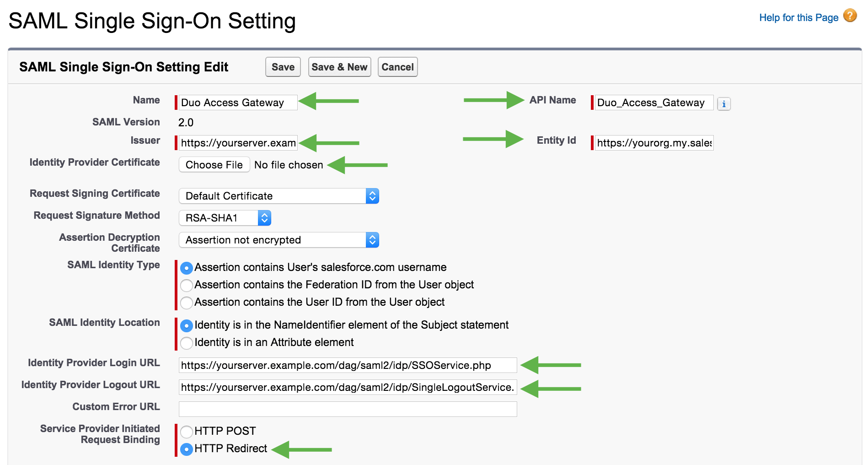Click the empty Custom Error URL field
868x465 pixels.
348,409
